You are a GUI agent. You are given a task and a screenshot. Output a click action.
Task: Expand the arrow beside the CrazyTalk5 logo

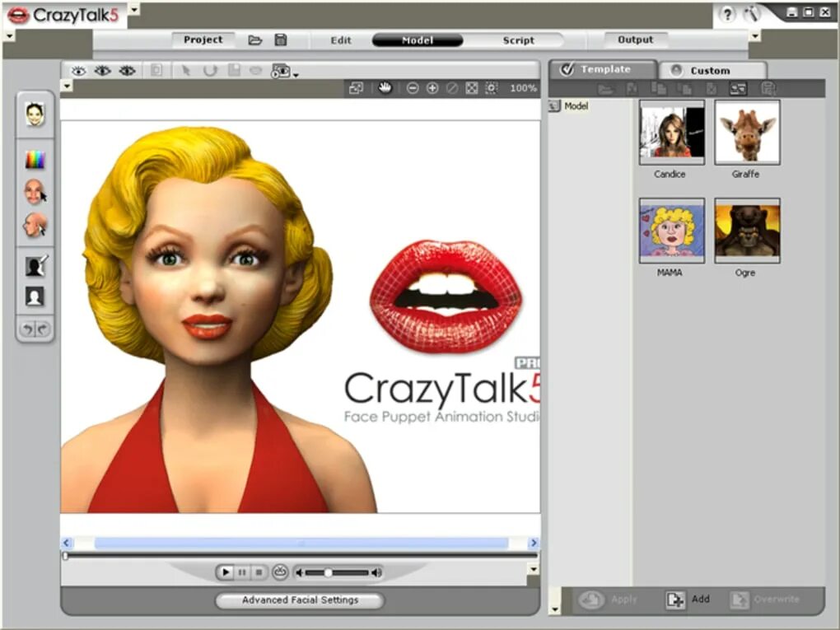[134, 9]
